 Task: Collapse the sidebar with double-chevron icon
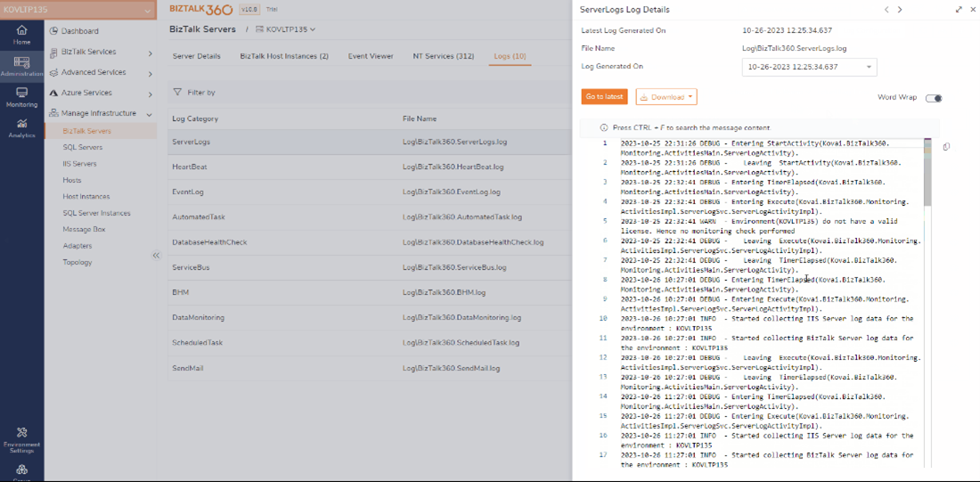[x=156, y=255]
